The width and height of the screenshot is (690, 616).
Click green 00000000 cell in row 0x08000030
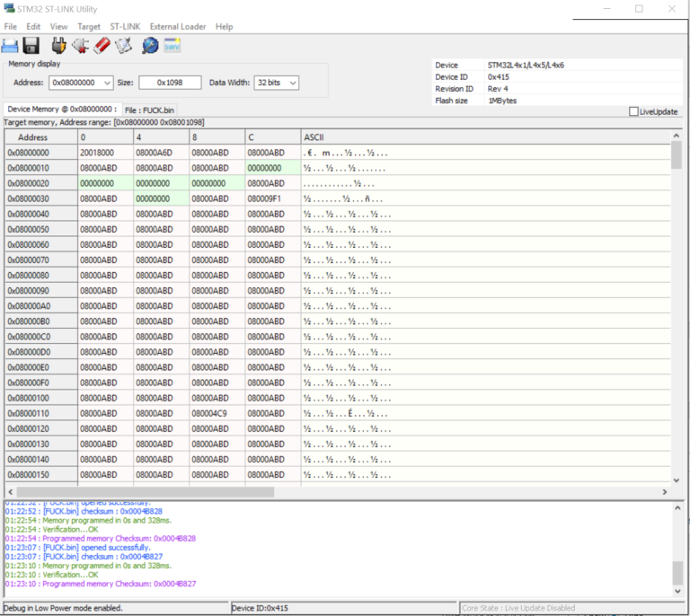[162, 198]
